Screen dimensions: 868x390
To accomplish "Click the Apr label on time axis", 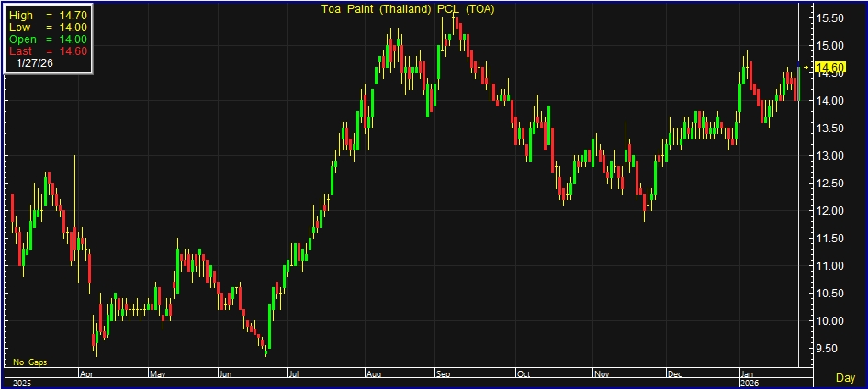I will [x=86, y=373].
